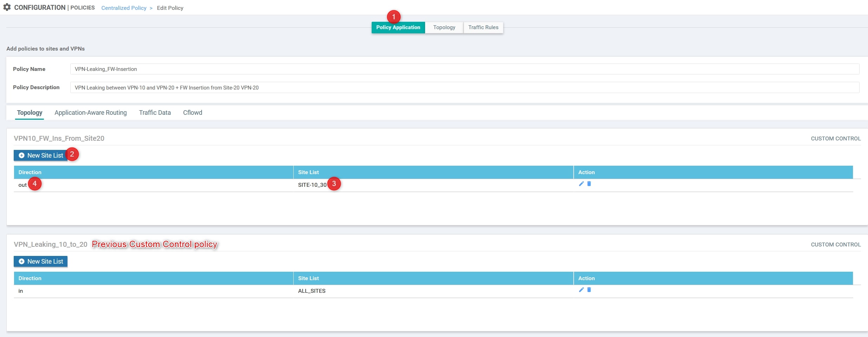Click the Policy Description input field
The width and height of the screenshot is (868, 337).
pos(464,87)
